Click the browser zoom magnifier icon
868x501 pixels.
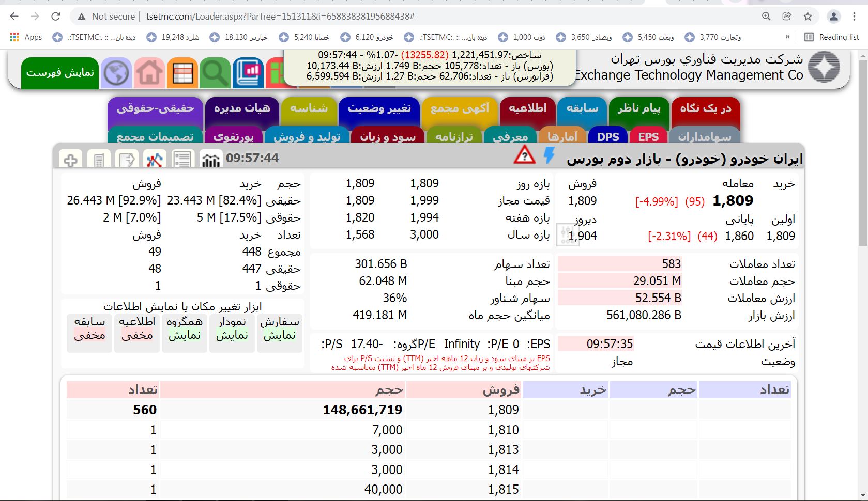766,17
